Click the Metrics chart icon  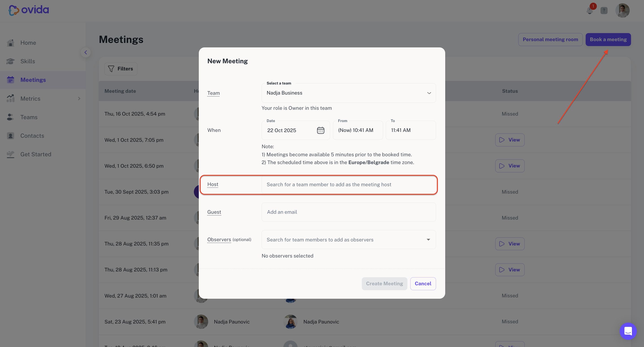pyautogui.click(x=11, y=98)
